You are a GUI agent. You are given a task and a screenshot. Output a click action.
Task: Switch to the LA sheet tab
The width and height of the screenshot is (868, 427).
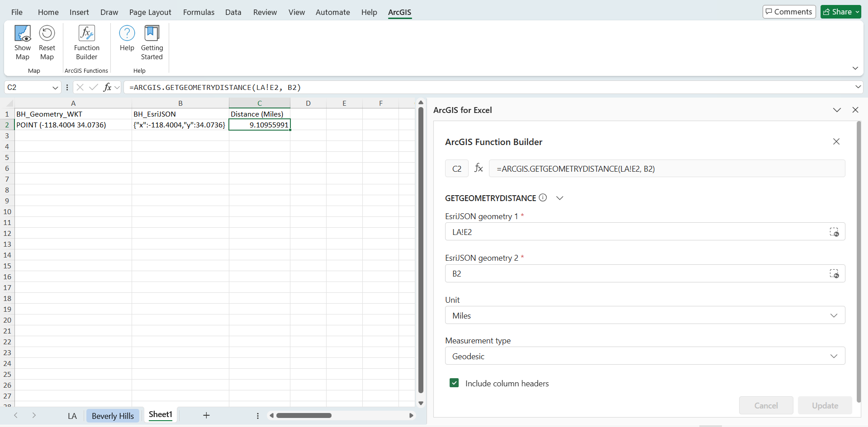(72, 416)
